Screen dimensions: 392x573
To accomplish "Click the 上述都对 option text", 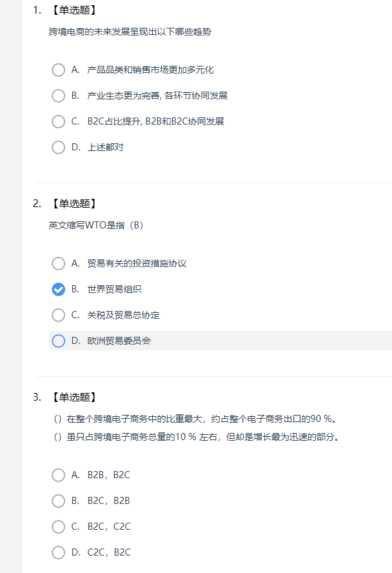I will [x=106, y=147].
